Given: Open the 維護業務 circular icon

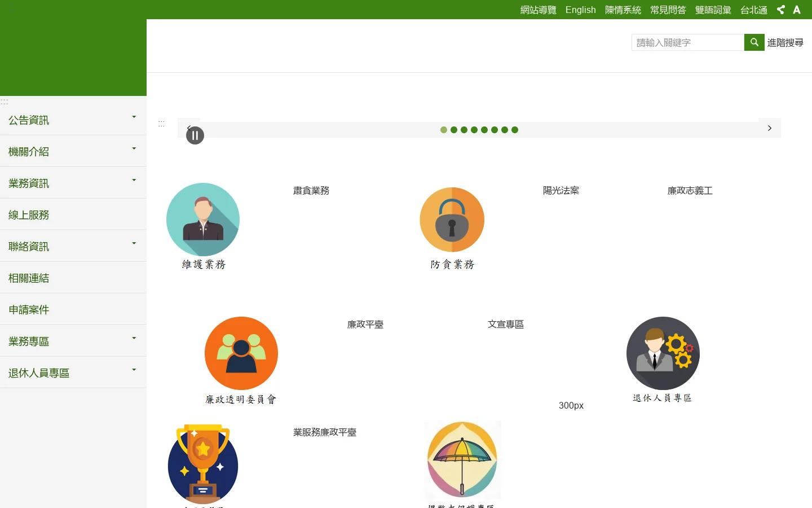Looking at the screenshot, I should 203,220.
